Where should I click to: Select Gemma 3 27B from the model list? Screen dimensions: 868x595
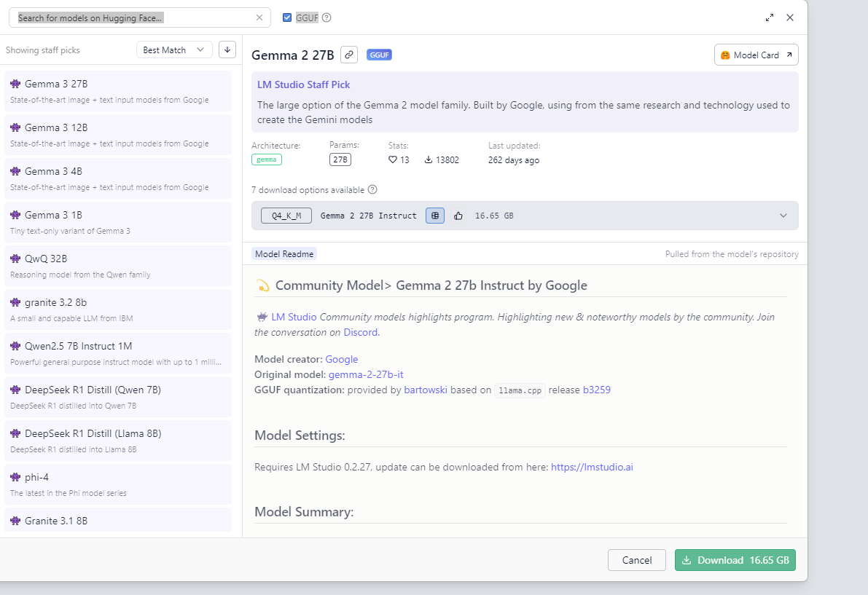pos(118,91)
